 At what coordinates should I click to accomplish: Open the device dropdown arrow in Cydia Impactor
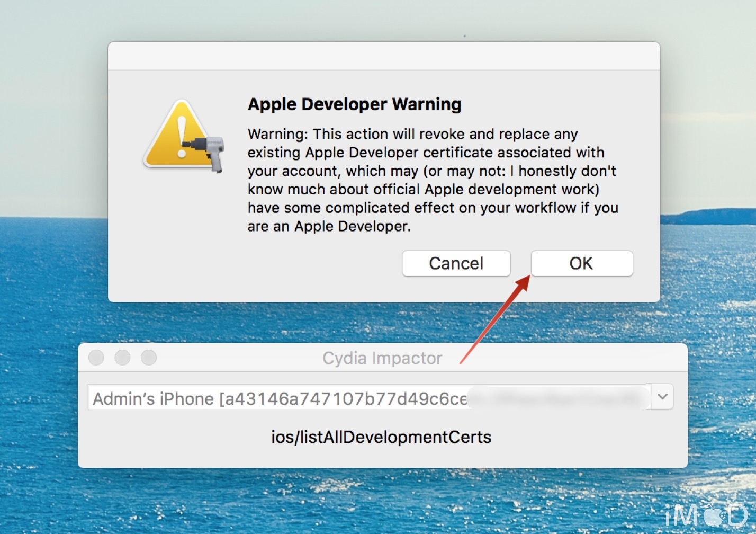click(662, 397)
